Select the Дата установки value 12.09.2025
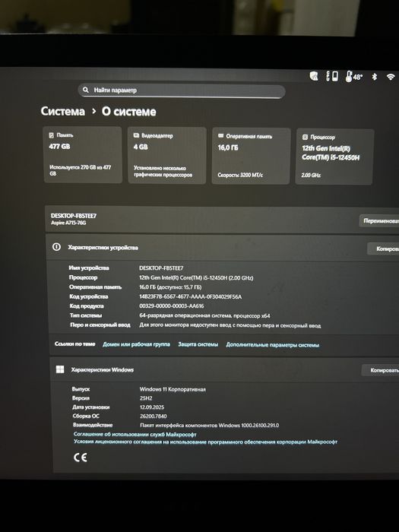 (152, 407)
